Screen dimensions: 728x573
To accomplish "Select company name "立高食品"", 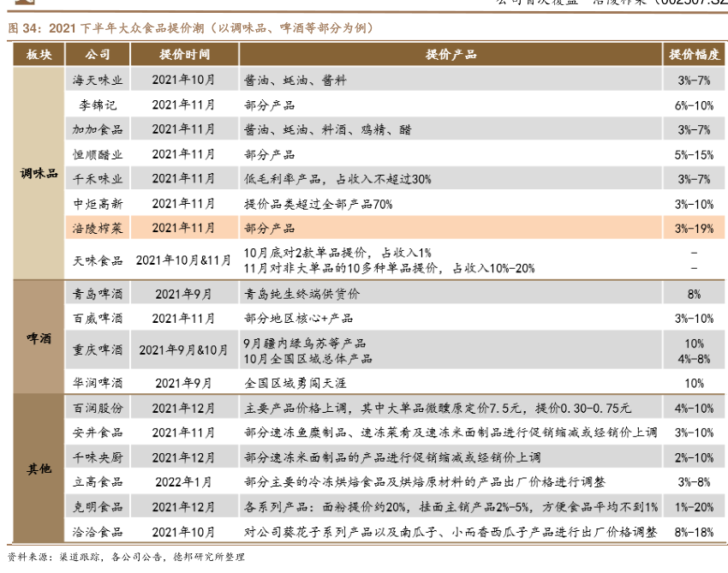I will 98,482.
